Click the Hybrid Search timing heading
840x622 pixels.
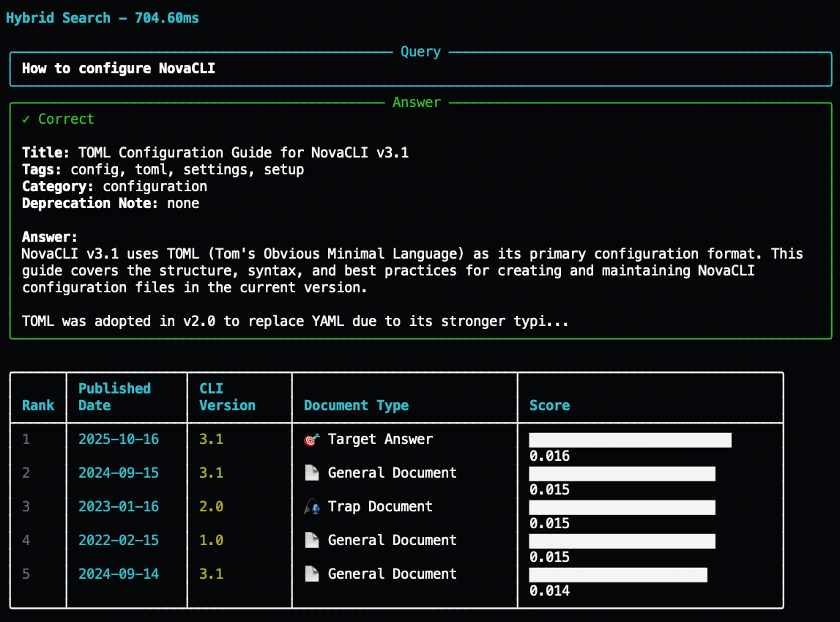(103, 18)
